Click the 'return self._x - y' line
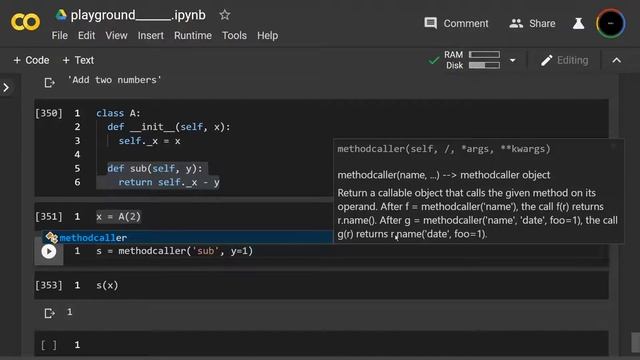The width and height of the screenshot is (640, 360). [169, 182]
